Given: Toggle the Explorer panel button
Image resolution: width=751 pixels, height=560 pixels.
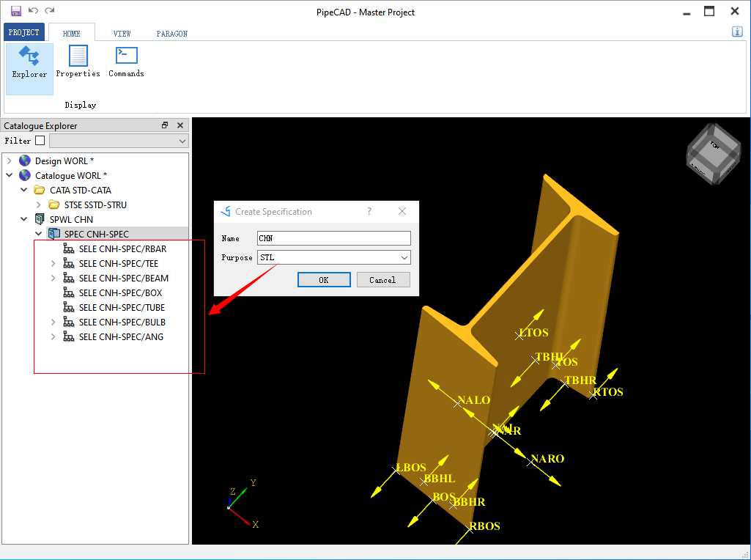Looking at the screenshot, I should coord(30,69).
